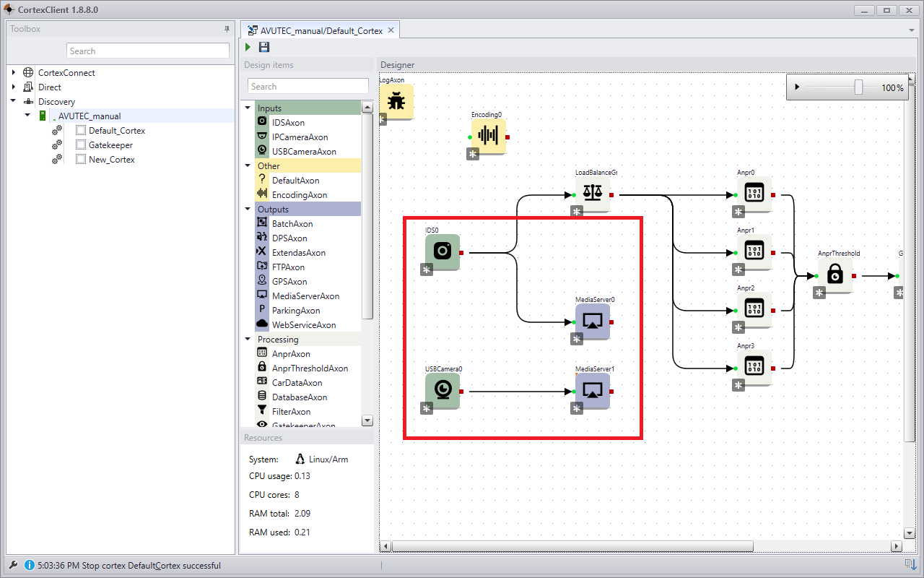Image resolution: width=924 pixels, height=578 pixels.
Task: Collapse the Inputs design group
Action: click(248, 108)
